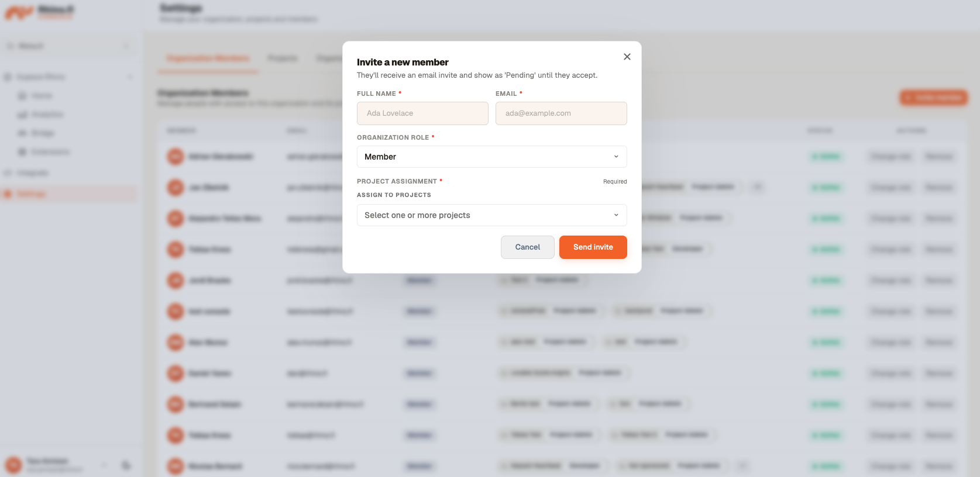The height and width of the screenshot is (477, 980).
Task: Close the Invite a new member dialog
Action: 627,57
